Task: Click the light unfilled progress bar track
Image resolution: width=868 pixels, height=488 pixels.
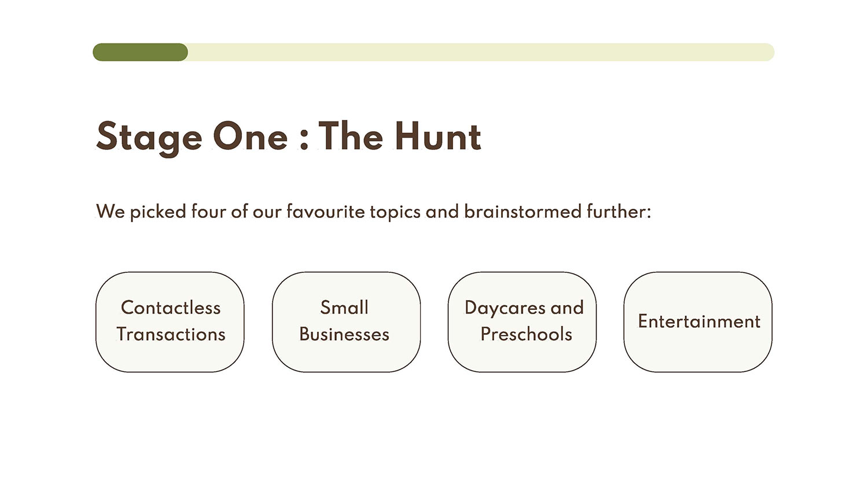Action: 480,52
